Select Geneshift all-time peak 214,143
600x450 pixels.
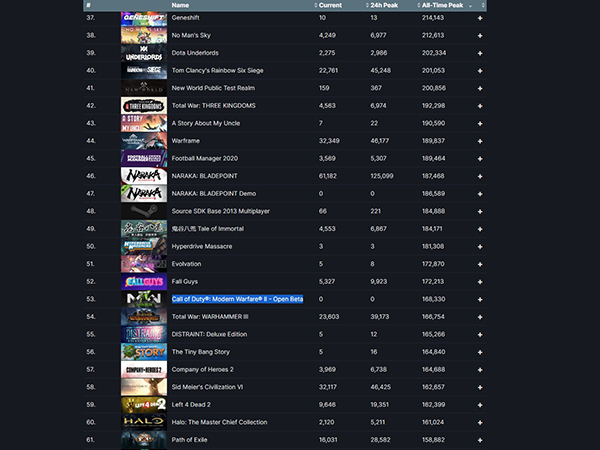point(433,18)
